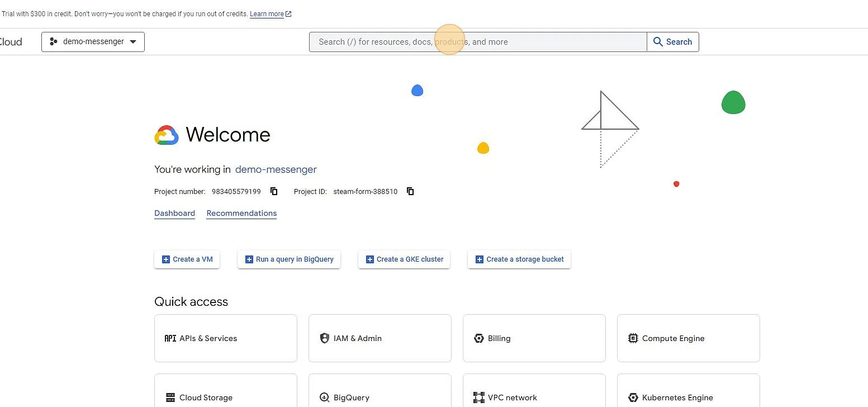868x407 pixels.
Task: Click the Google Cloud logo beside Welcome
Action: pos(167,135)
